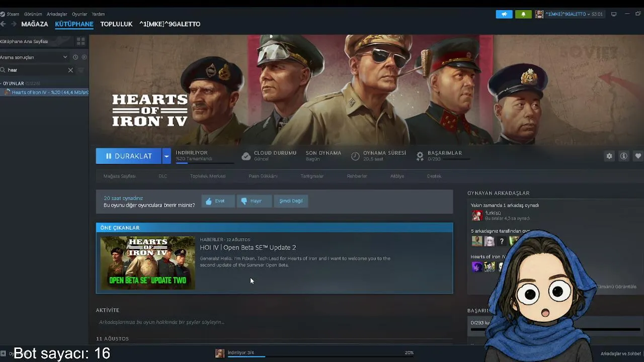Open game info icon

tap(624, 156)
